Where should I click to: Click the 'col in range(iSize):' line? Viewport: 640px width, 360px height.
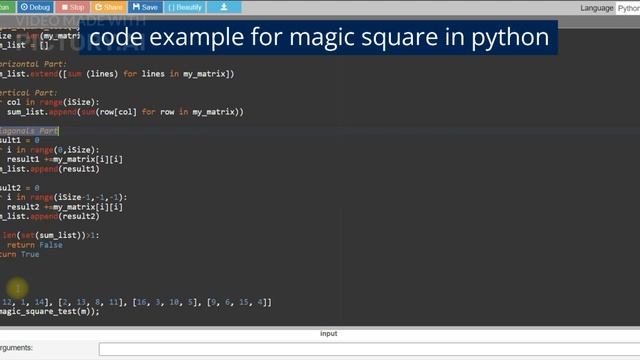49,102
